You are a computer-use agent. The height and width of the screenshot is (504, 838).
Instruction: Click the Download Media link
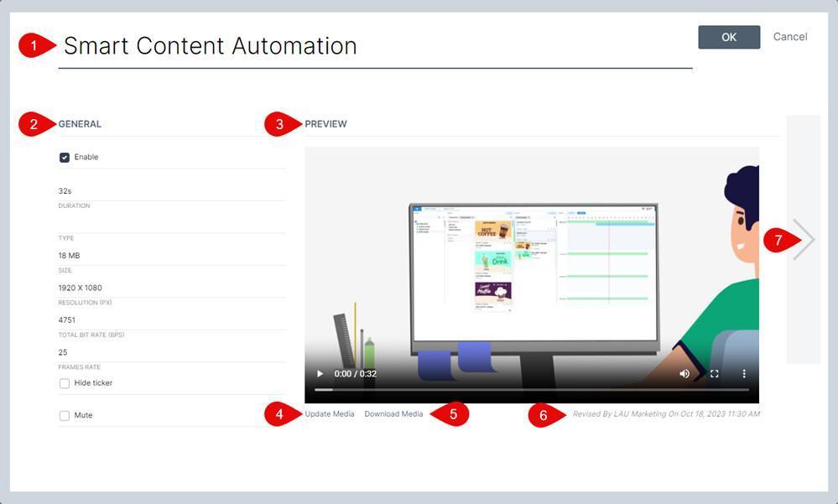pyautogui.click(x=393, y=413)
